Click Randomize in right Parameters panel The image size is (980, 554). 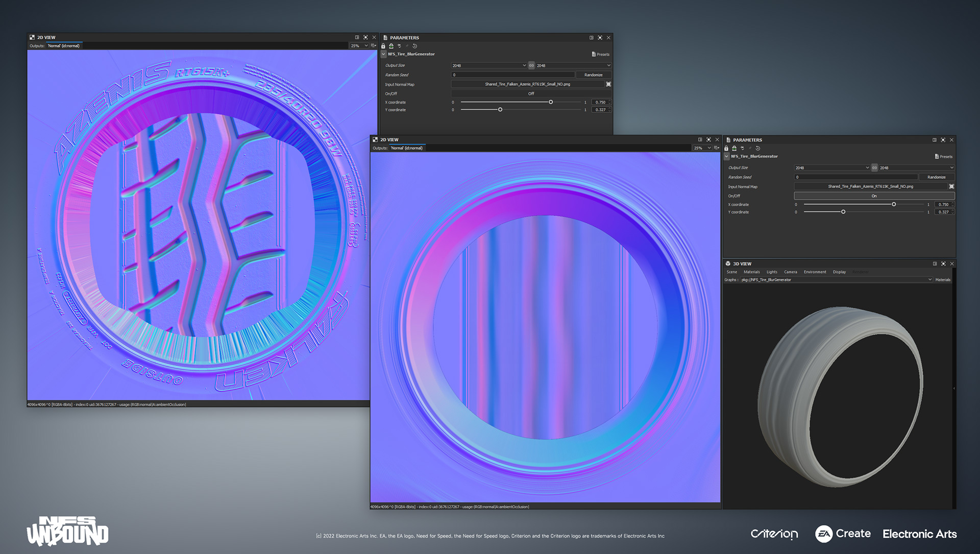[937, 177]
